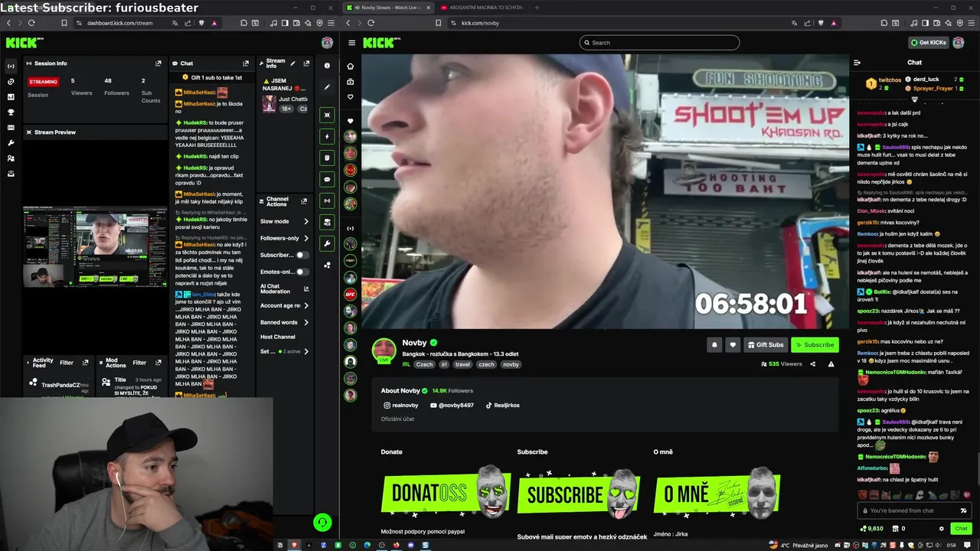This screenshot has width=980, height=551.
Task: Select the Czech stream tag
Action: point(424,364)
